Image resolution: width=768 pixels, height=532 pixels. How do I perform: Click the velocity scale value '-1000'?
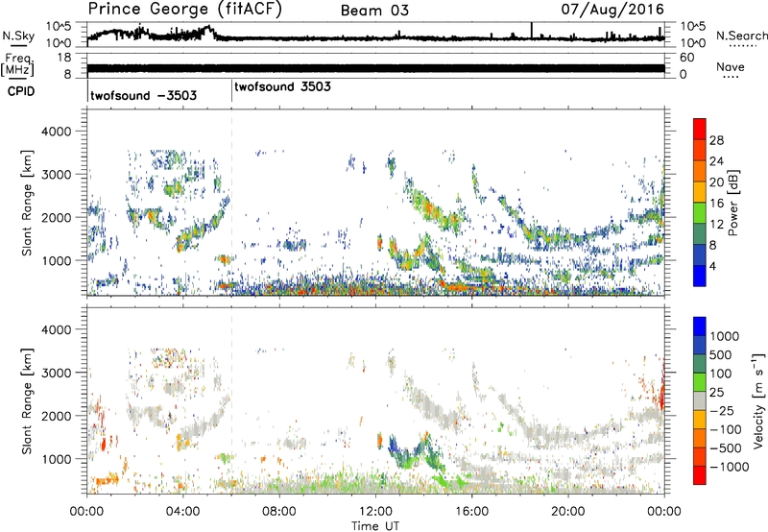click(729, 467)
